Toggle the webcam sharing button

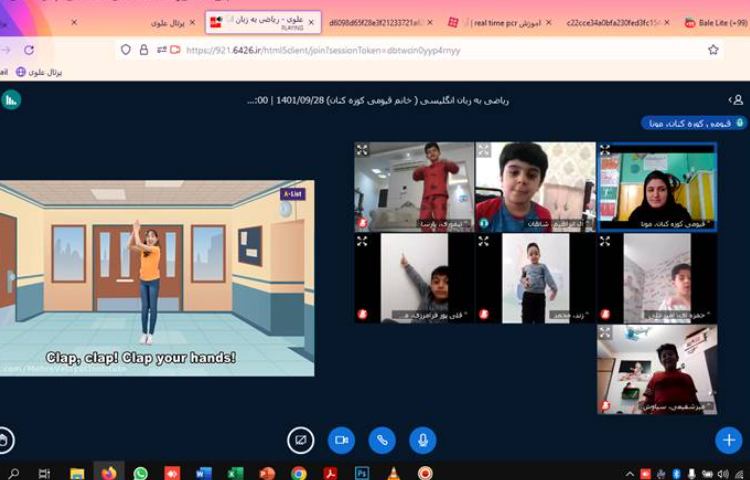(x=342, y=440)
